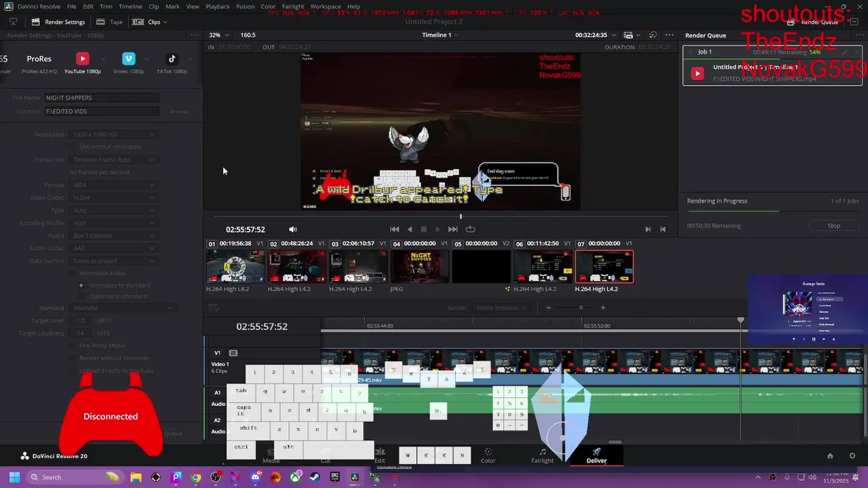The image size is (868, 488).
Task: Click the timeline zoom-in plus icon
Action: tap(603, 308)
